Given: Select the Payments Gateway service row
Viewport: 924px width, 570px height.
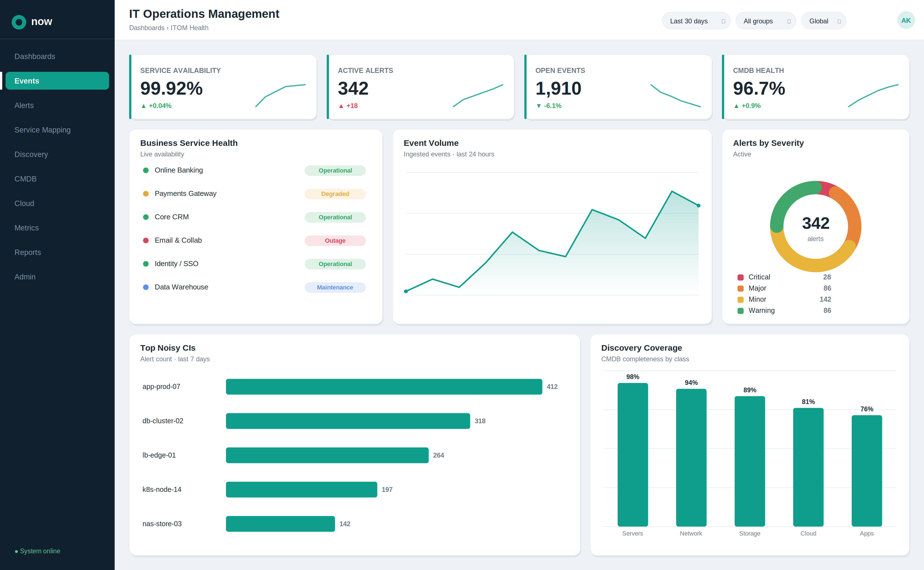Looking at the screenshot, I should pyautogui.click(x=254, y=194).
